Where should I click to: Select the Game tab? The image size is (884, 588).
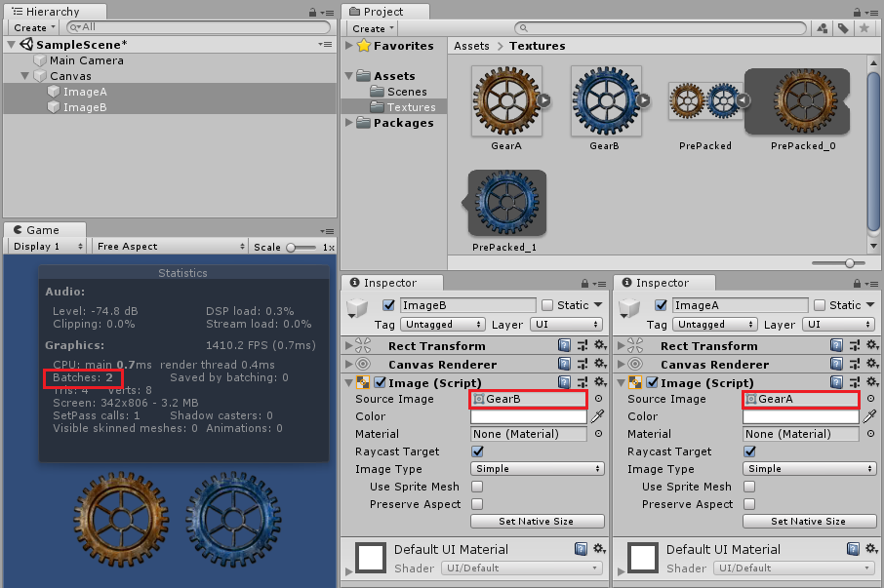pyautogui.click(x=44, y=230)
